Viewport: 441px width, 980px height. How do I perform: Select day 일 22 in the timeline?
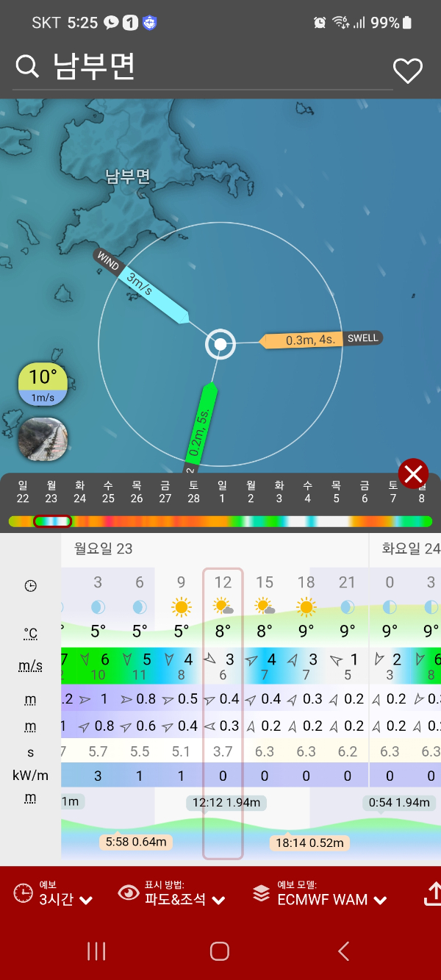23,492
